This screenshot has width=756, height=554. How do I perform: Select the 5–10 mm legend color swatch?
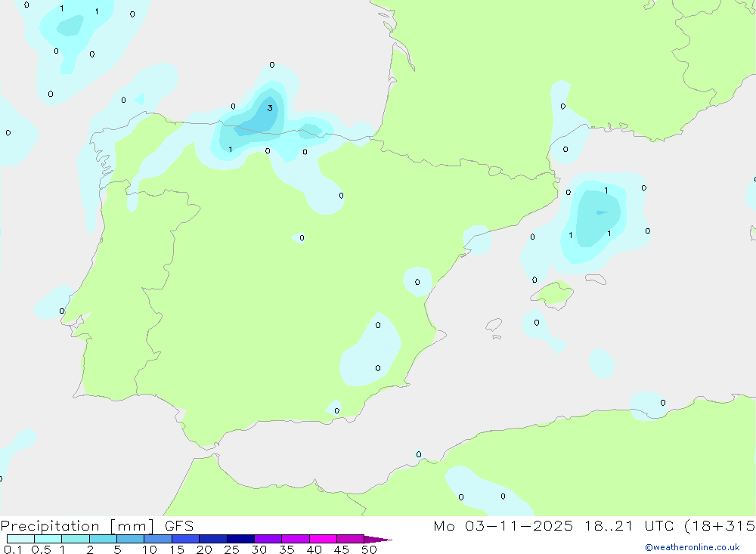(x=131, y=539)
